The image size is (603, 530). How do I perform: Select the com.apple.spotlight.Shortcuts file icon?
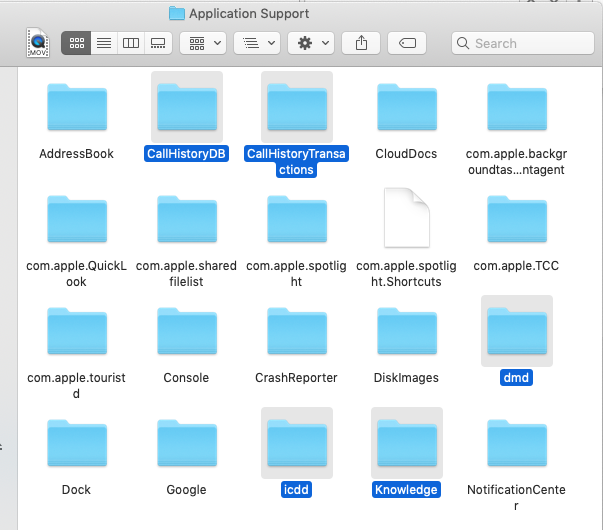[407, 218]
